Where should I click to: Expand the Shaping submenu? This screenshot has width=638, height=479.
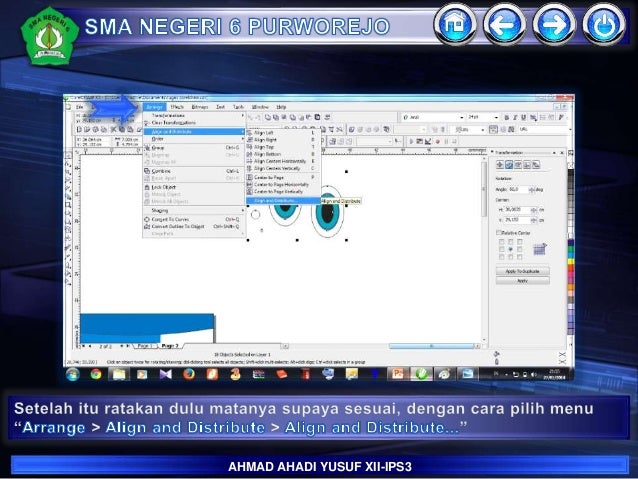click(x=194, y=210)
